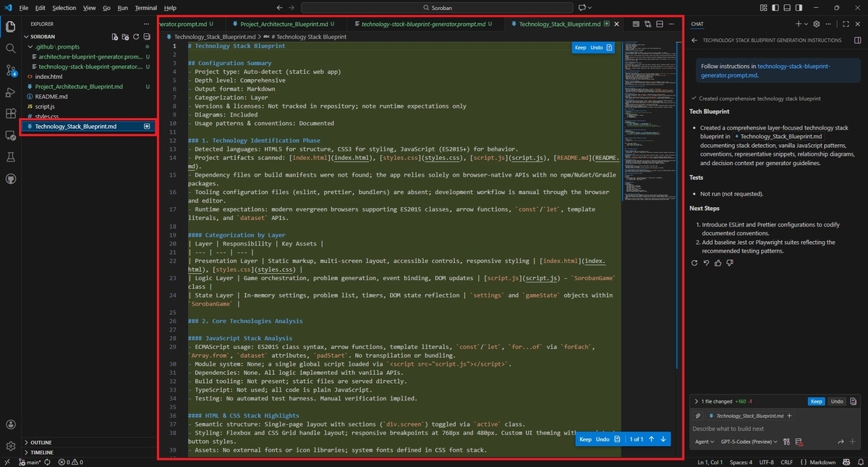
Task: Open the Testing flask icon view
Action: (10, 156)
